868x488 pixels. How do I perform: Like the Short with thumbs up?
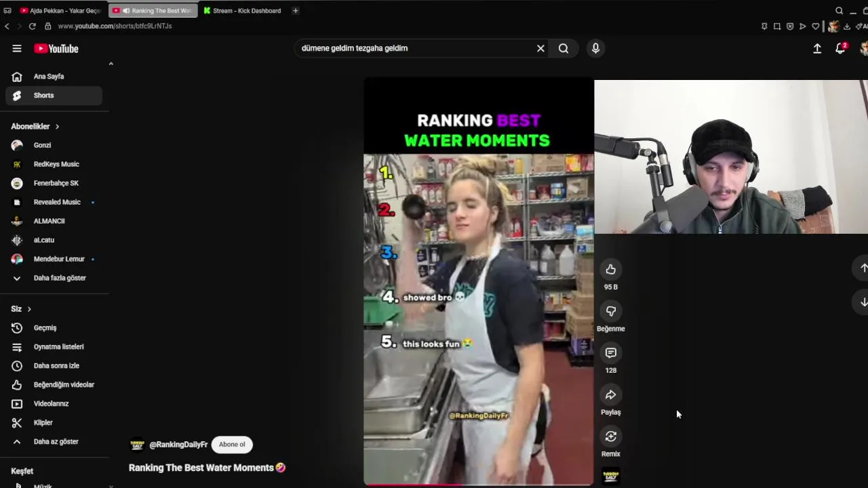(611, 269)
